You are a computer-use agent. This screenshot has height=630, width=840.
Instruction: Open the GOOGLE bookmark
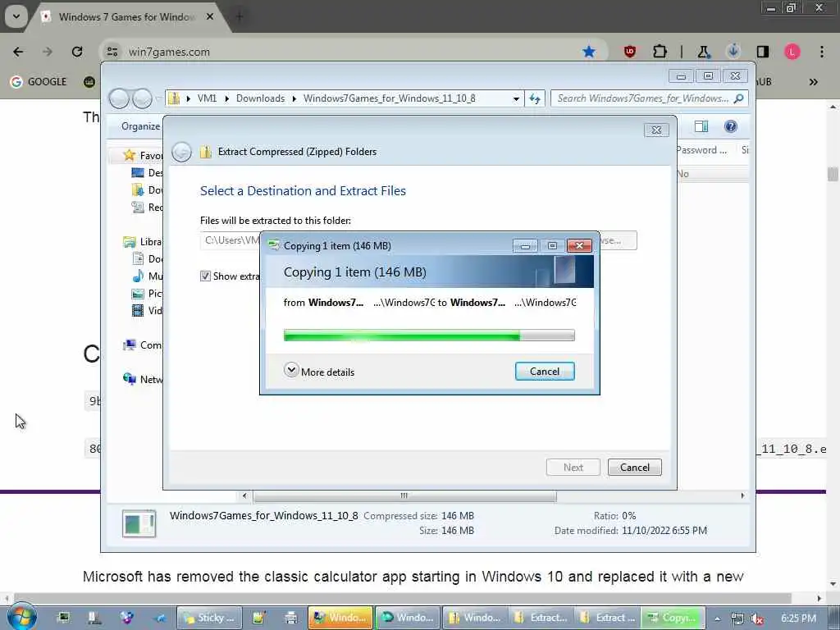39,81
